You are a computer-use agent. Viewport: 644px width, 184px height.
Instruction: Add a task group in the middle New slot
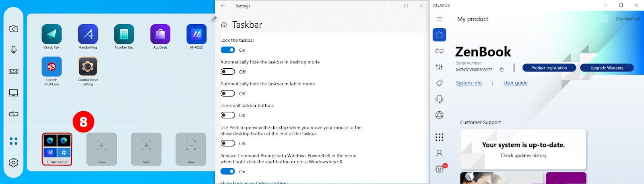click(x=146, y=149)
